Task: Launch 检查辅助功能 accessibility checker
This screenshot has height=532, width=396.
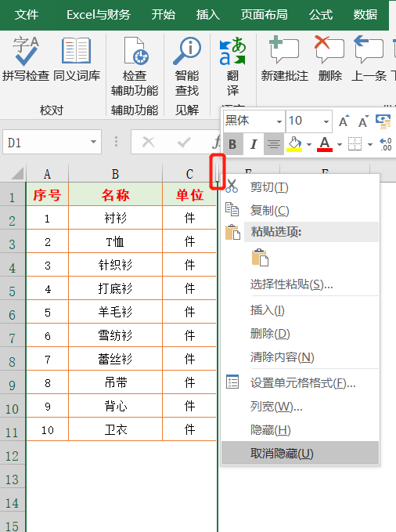Action: (x=135, y=67)
